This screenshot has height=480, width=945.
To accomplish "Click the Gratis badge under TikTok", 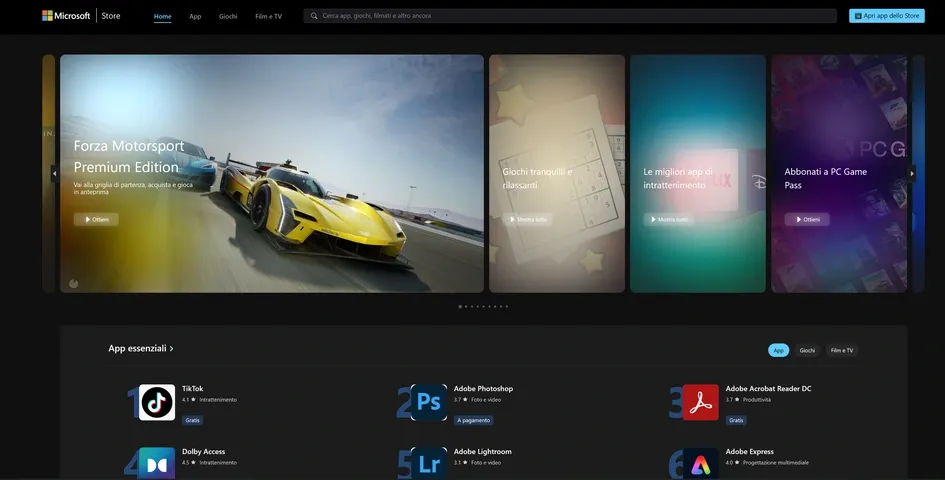I will pyautogui.click(x=192, y=420).
